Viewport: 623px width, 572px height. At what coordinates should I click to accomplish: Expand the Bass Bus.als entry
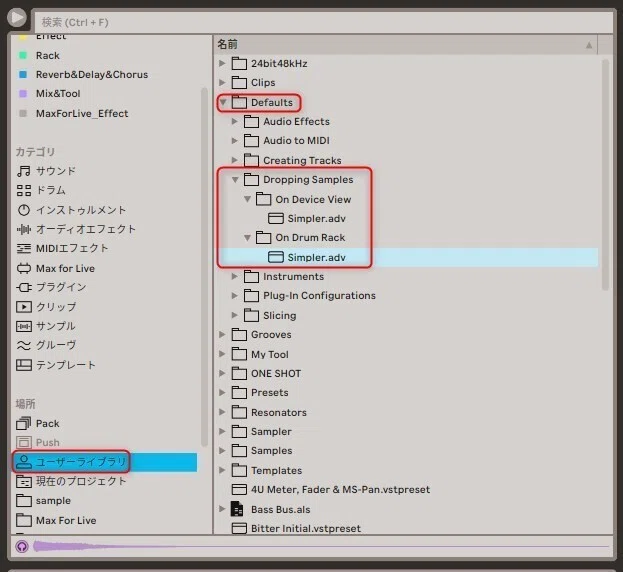(x=222, y=509)
